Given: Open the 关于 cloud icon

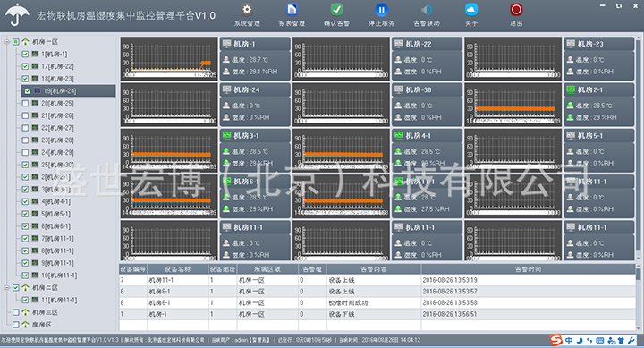Looking at the screenshot, I should pyautogui.click(x=471, y=10).
